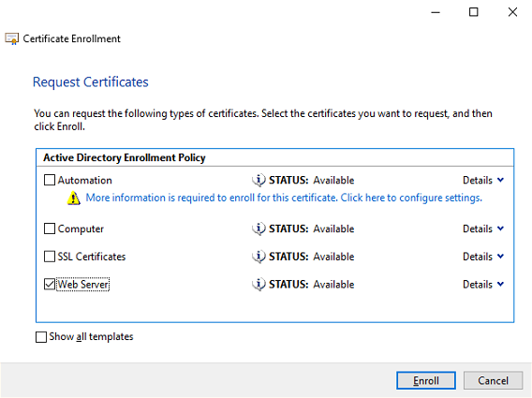
Task: Expand Details for SSL Certificates
Action: (483, 257)
